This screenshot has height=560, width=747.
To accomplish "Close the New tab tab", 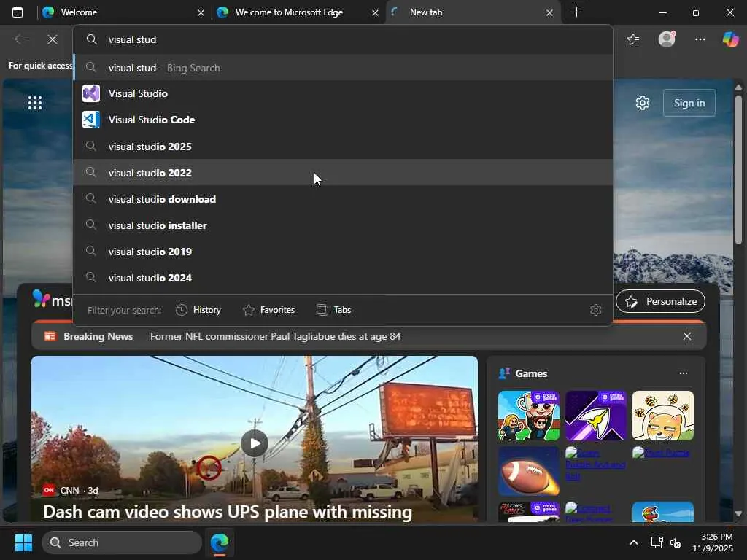I will point(550,13).
